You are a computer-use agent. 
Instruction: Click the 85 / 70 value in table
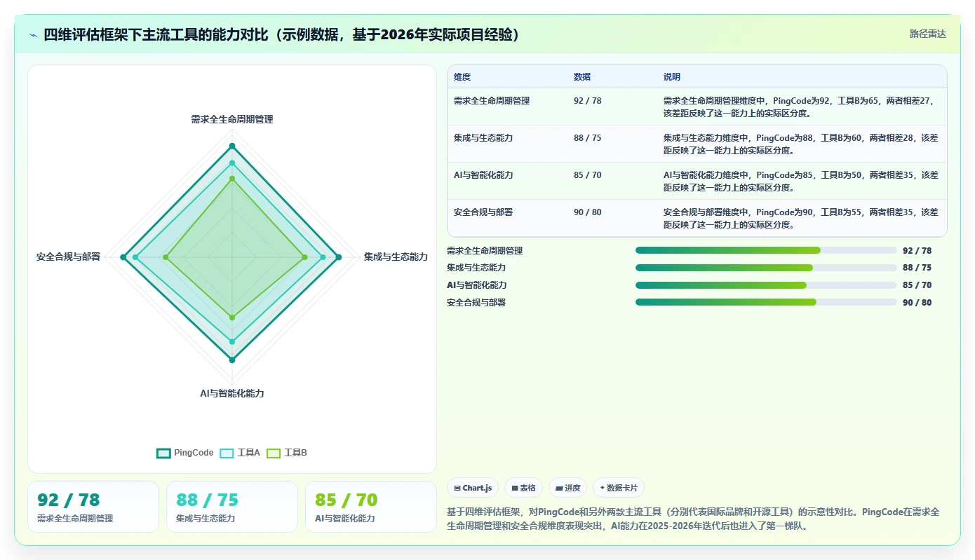(588, 175)
